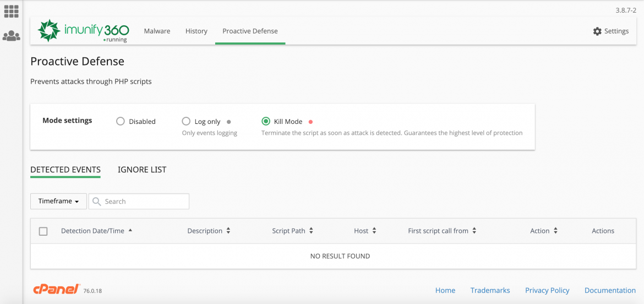644x304 pixels.
Task: Click the red dot beside Kill Mode
Action: click(x=310, y=122)
